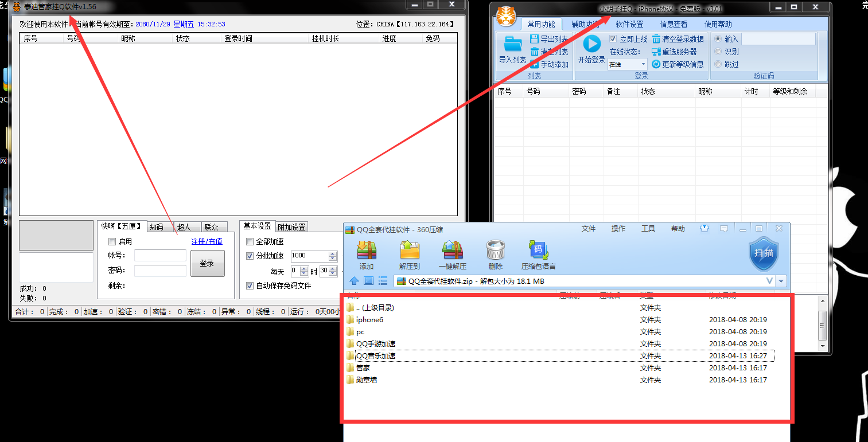This screenshot has width=868, height=442.
Task: Click the QQ手游加速 folder icon
Action: [351, 344]
